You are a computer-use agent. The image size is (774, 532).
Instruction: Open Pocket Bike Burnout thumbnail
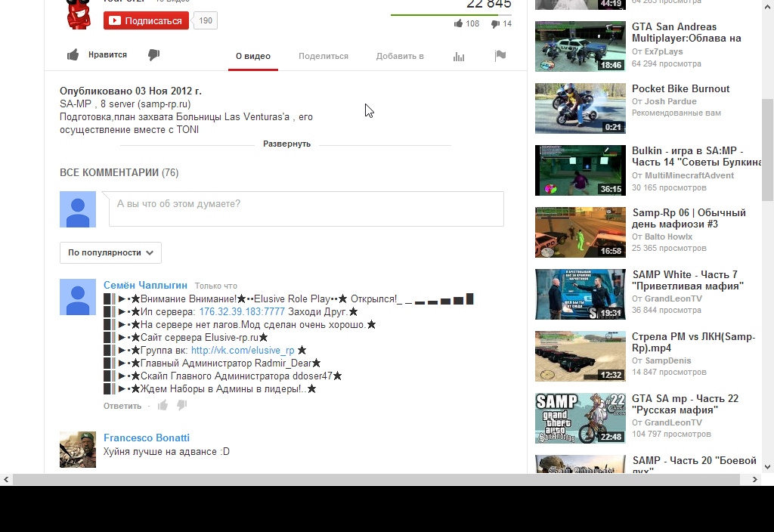tap(580, 109)
